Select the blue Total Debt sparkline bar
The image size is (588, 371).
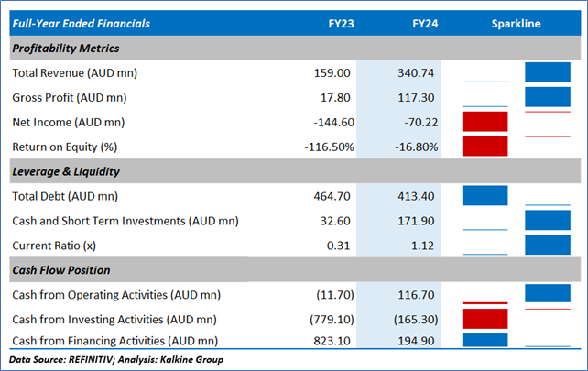[x=485, y=195]
